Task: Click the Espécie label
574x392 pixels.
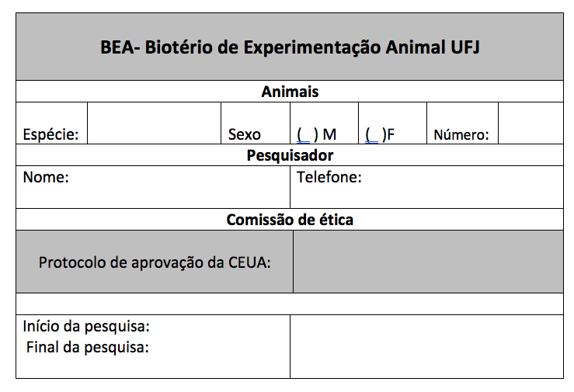Action: click(51, 134)
